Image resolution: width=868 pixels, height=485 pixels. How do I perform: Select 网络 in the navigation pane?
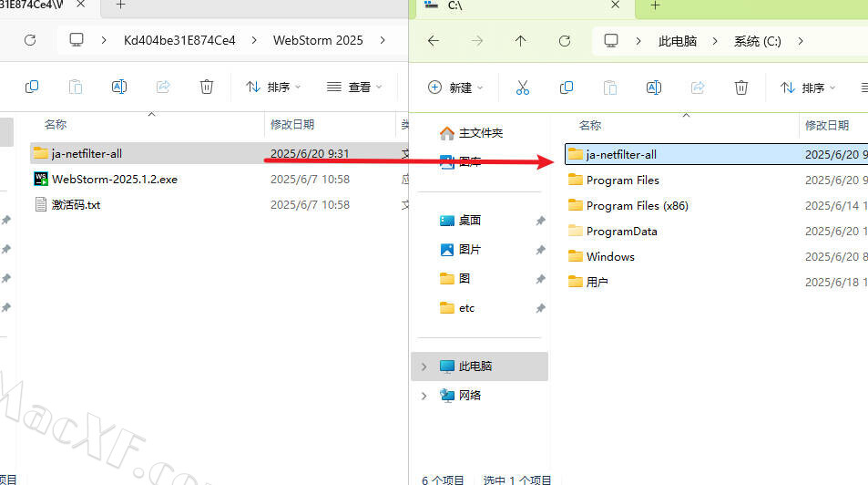[x=460, y=396]
